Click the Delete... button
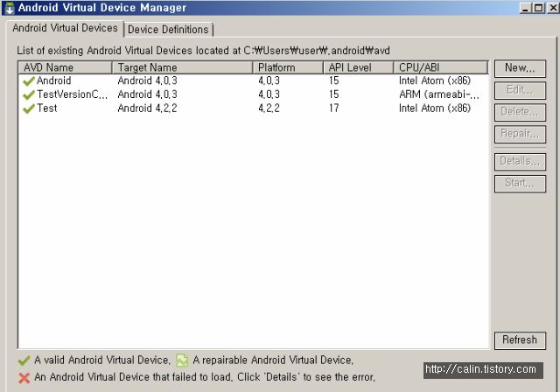The width and height of the screenshot is (560, 392). point(520,112)
